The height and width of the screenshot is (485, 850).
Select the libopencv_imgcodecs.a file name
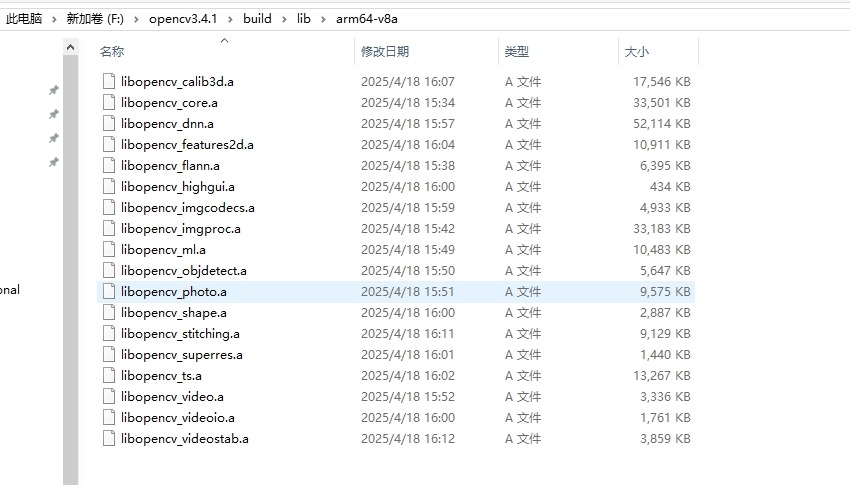[x=188, y=208]
